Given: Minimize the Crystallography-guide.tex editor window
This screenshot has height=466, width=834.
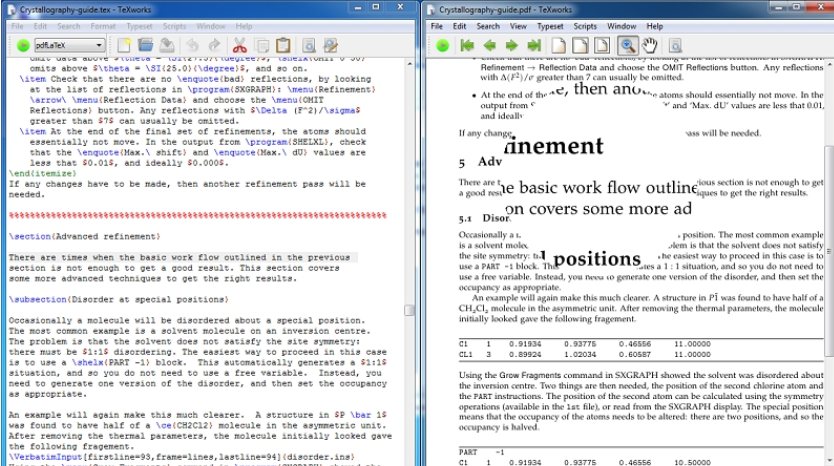Looking at the screenshot, I should (358, 7).
